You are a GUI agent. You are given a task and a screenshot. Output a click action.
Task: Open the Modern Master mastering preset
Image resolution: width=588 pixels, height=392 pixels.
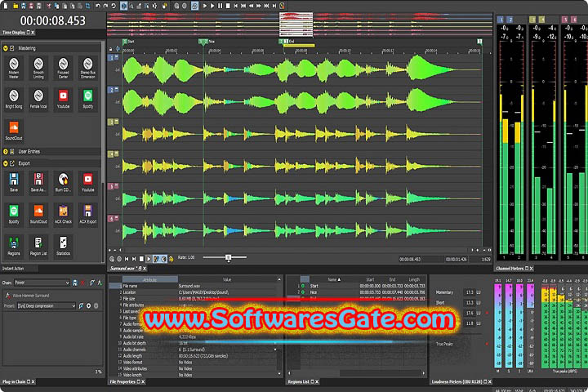pos(14,68)
